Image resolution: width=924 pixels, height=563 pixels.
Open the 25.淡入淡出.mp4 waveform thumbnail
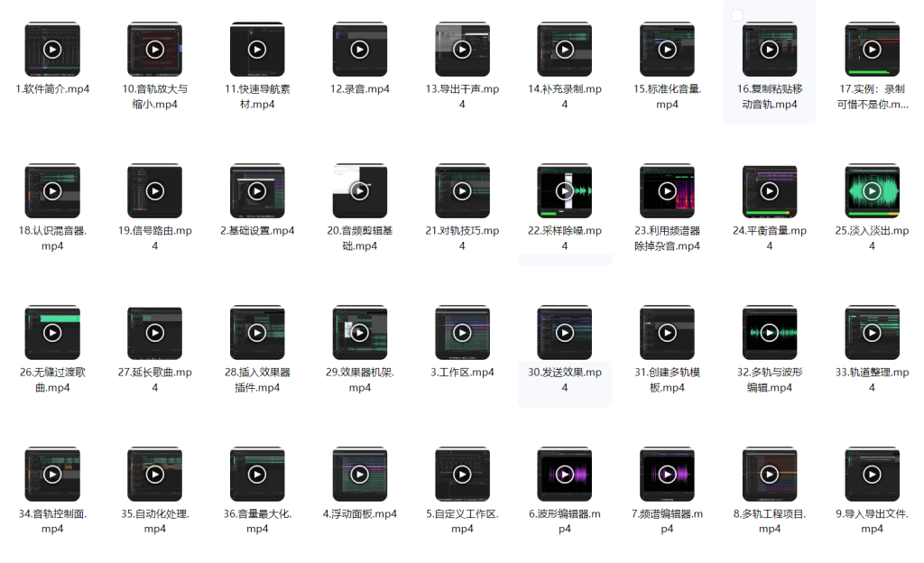872,191
